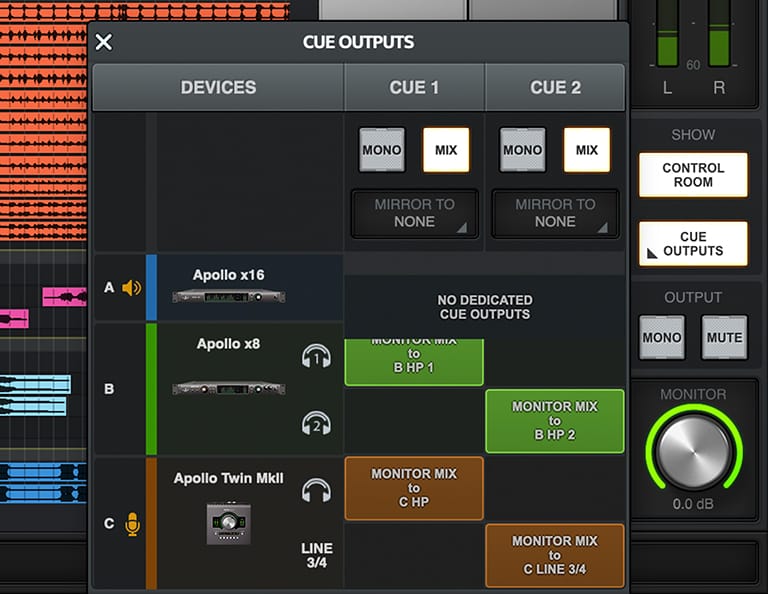Click the left channel level meter
The image size is (768, 594).
coord(667,33)
